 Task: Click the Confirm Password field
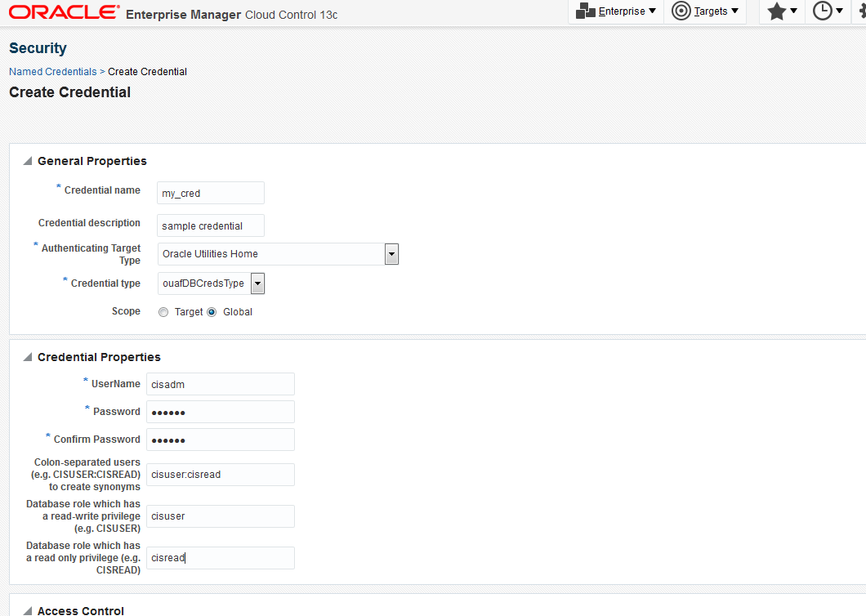221,440
